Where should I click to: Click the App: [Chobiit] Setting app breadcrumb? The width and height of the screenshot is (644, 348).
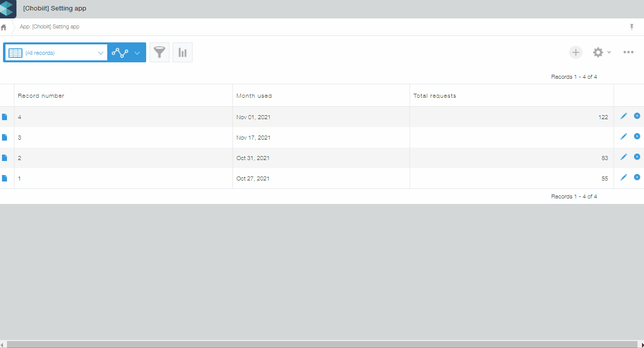click(x=49, y=27)
